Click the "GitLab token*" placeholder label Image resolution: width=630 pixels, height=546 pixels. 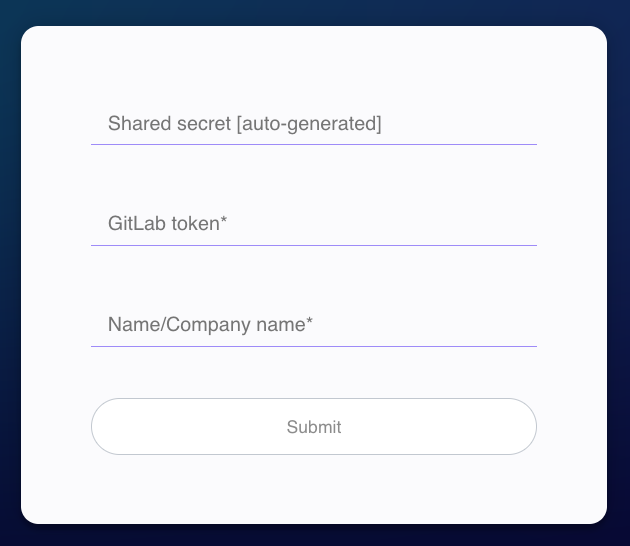coord(167,224)
